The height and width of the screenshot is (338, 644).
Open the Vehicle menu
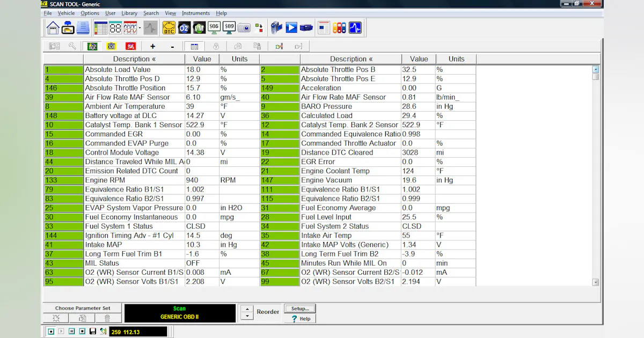tap(67, 13)
